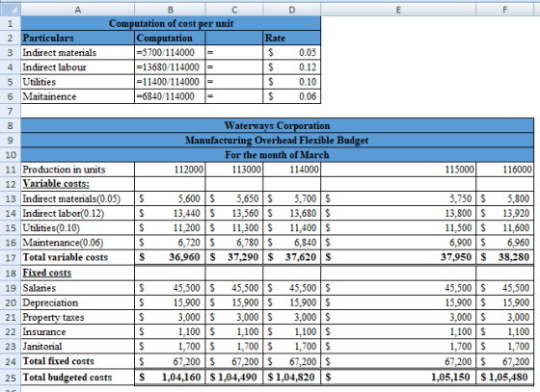Select production value 115000
Image resolution: width=540 pixels, height=392 pixels.
click(x=398, y=170)
